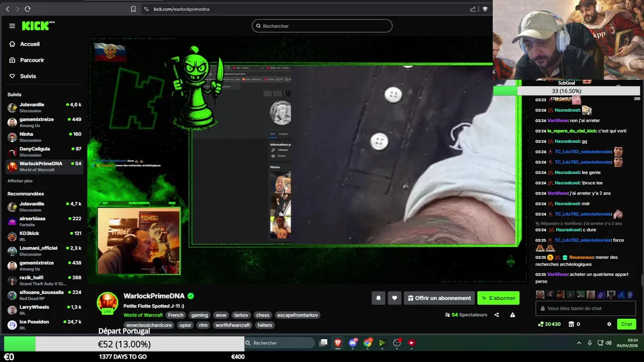Click the Windows taskbar Rechercher box
This screenshot has height=362, width=644.
pos(279,343)
